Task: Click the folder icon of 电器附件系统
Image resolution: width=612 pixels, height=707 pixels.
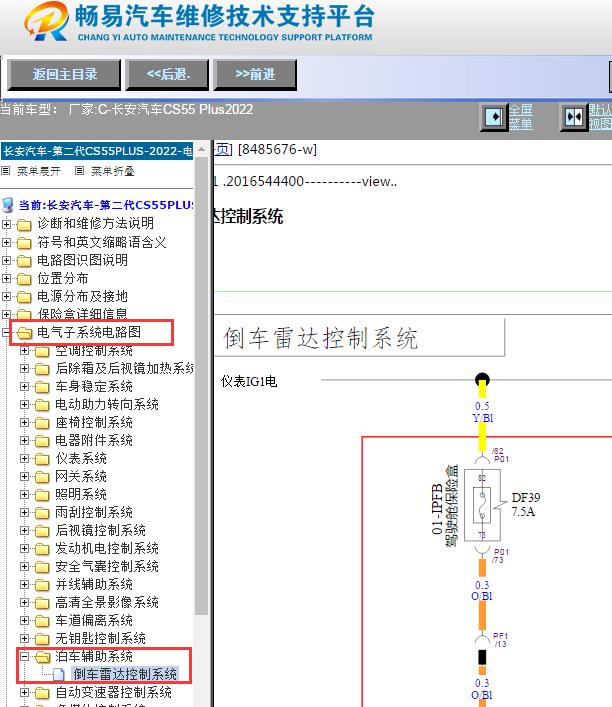Action: (42, 441)
